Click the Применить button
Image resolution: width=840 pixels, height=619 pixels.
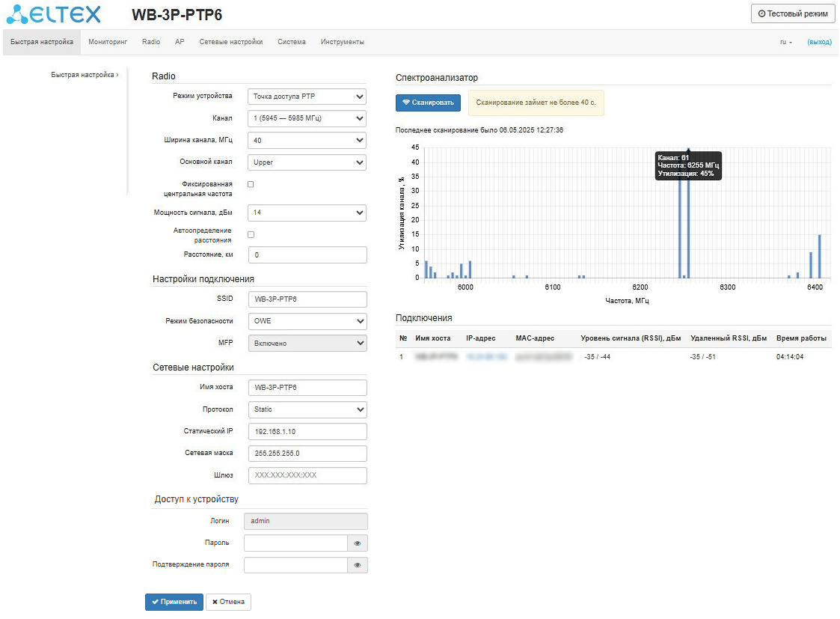point(174,602)
